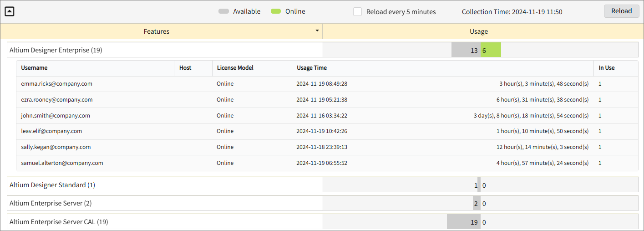Select ezra.rooney@company.com username
Image resolution: width=644 pixels, height=231 pixels.
tap(57, 100)
